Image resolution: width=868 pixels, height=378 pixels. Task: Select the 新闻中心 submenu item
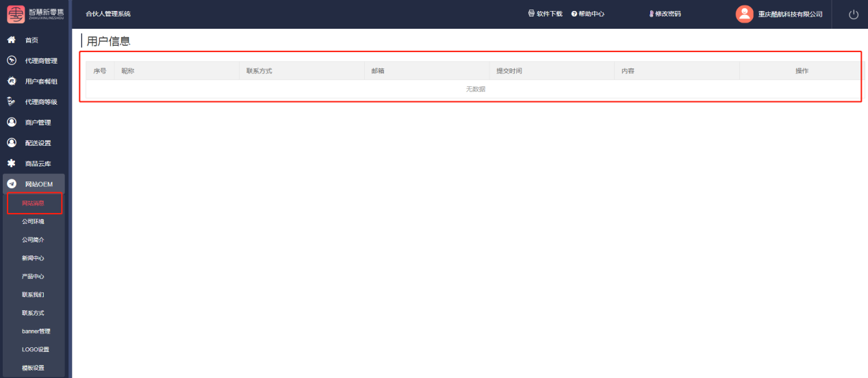(x=33, y=258)
